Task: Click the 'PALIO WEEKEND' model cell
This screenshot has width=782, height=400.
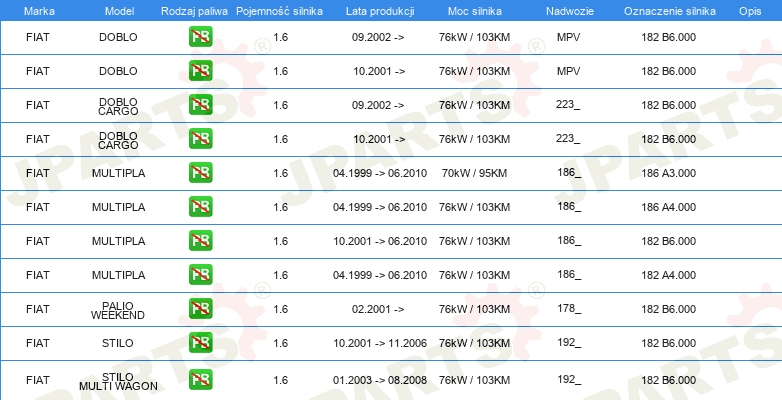Action: coord(118,310)
